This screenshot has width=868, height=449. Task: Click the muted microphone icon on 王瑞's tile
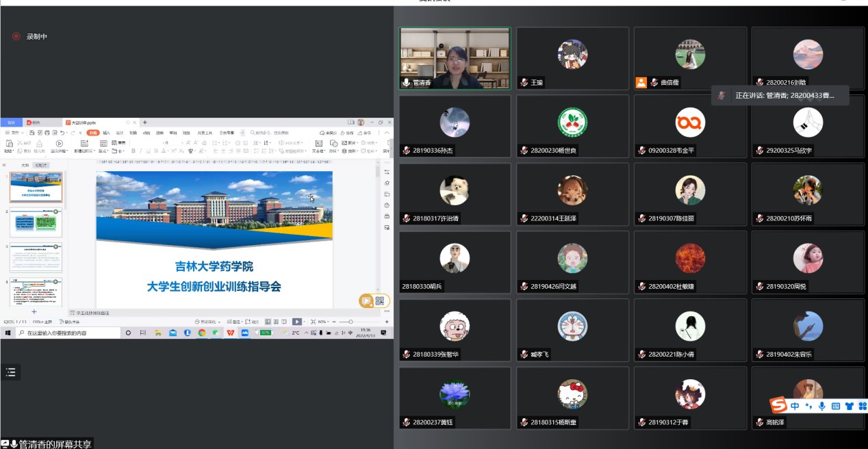pos(524,82)
